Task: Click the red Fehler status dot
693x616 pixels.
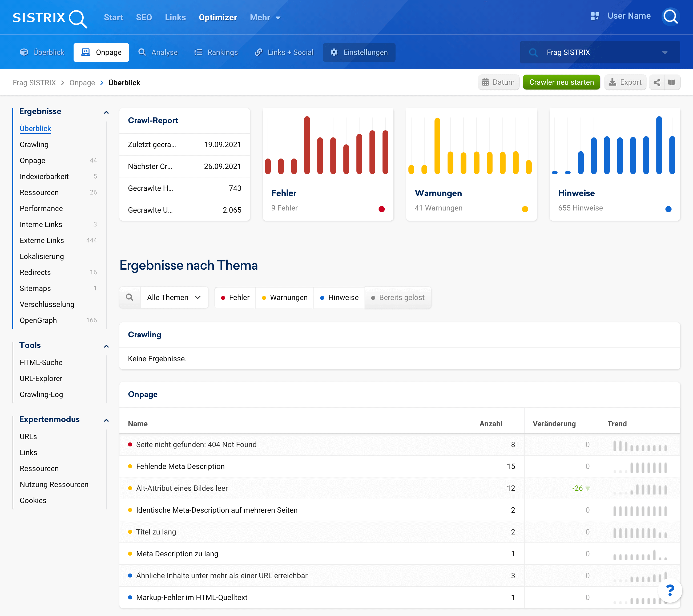Action: (381, 209)
